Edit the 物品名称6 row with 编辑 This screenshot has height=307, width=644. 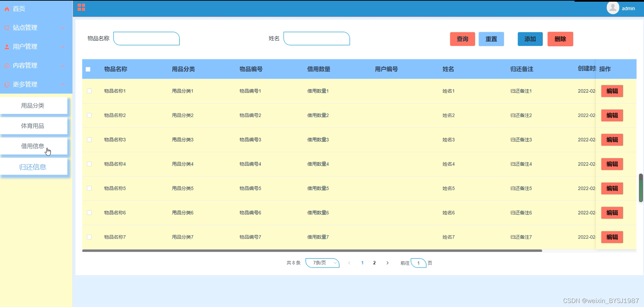[x=612, y=213]
